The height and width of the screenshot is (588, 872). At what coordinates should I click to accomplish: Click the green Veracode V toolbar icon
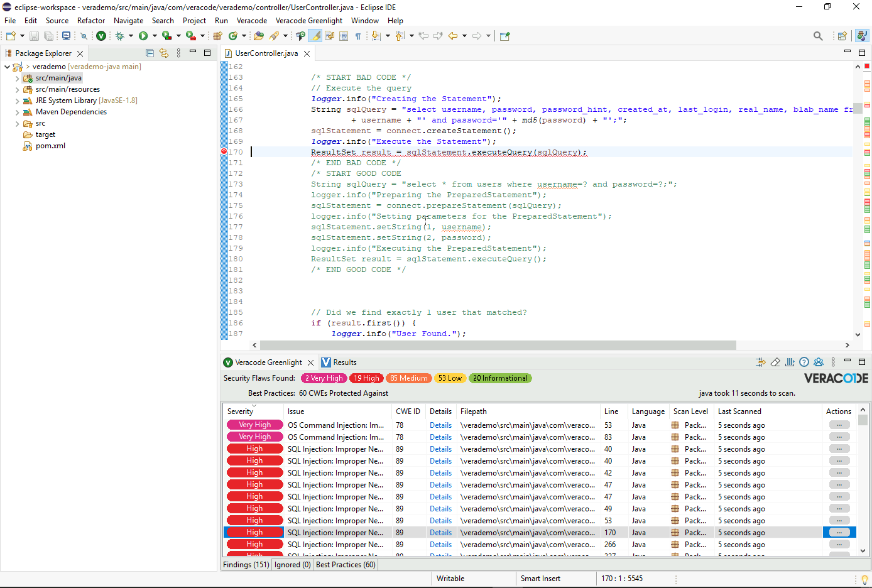pyautogui.click(x=101, y=36)
